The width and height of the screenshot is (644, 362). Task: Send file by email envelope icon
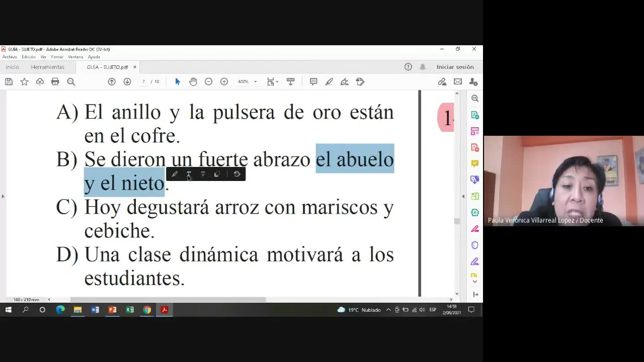point(458,81)
